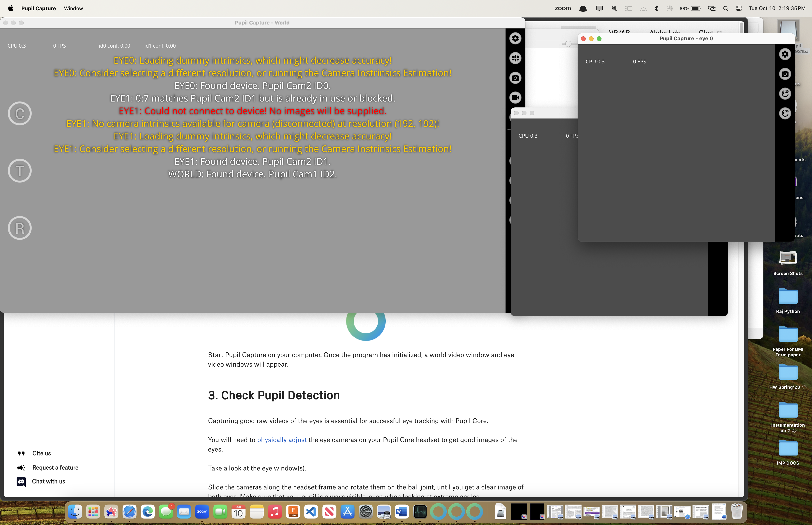Open Calendar from the Dock
812x525 pixels.
coord(239,512)
